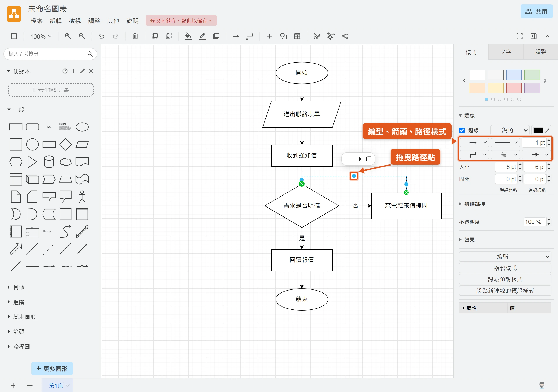Open the fill color bucket tool
558x392 pixels.
[x=188, y=36]
